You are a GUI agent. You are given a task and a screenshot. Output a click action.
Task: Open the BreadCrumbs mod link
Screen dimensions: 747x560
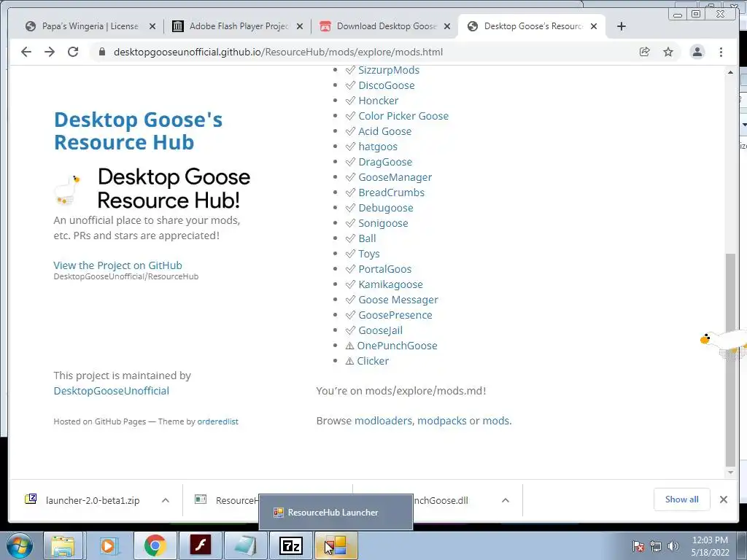coord(391,192)
